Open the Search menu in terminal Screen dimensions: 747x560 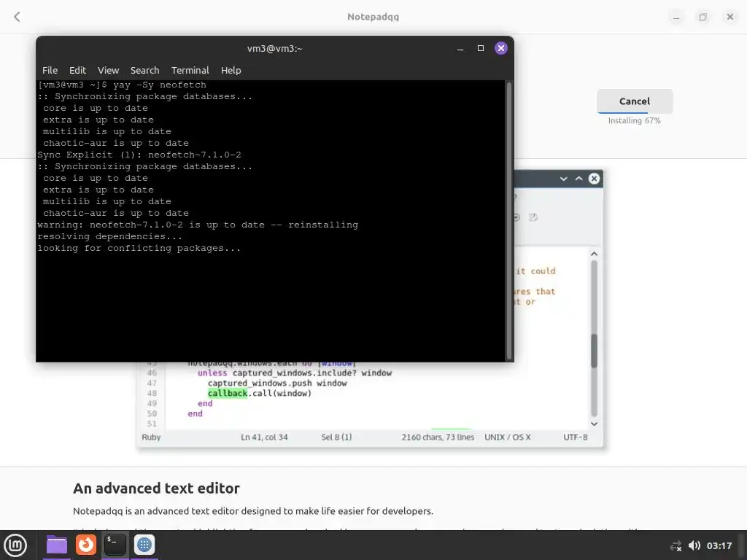click(145, 71)
